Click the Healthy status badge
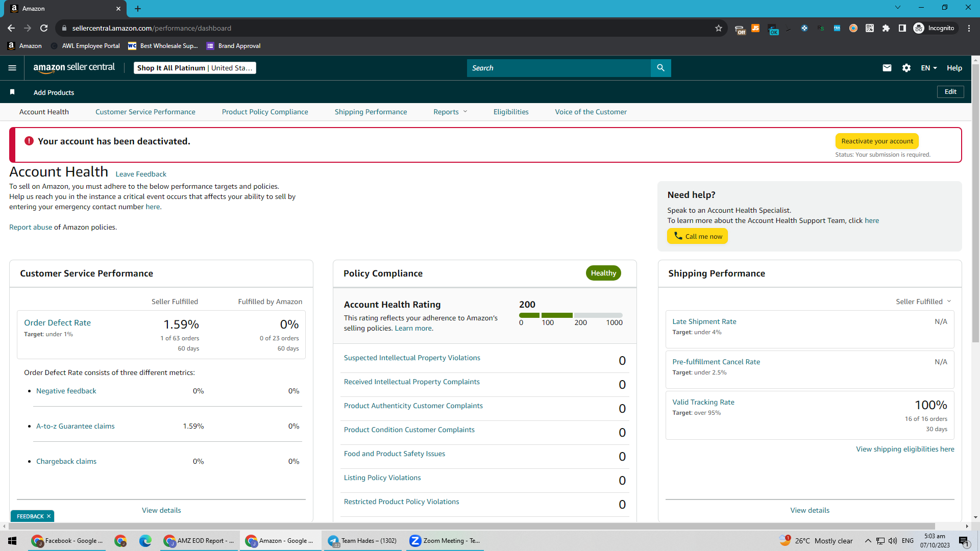 (603, 273)
